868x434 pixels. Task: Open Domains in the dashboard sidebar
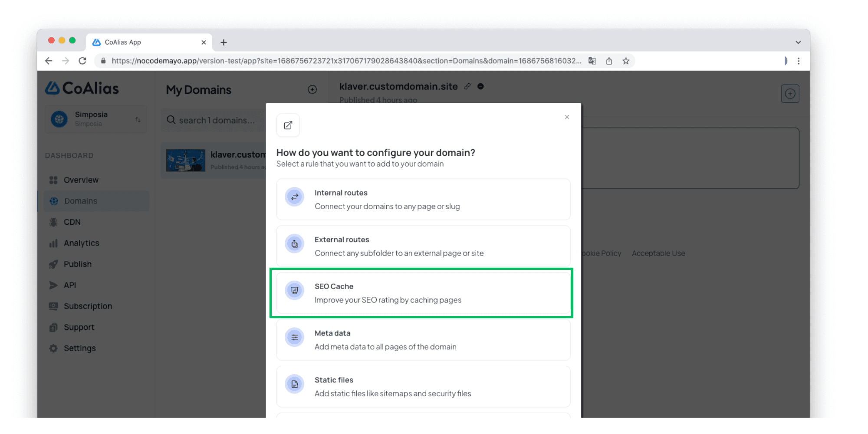pyautogui.click(x=95, y=201)
